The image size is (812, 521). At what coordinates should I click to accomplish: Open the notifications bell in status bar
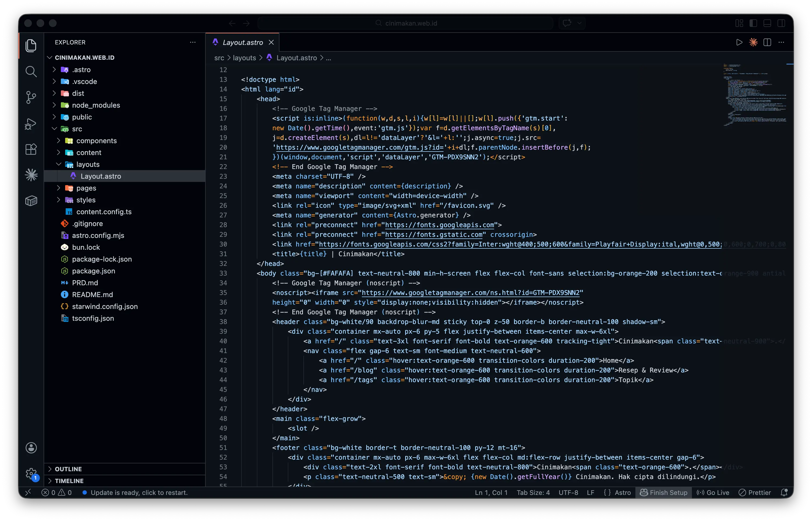point(784,492)
